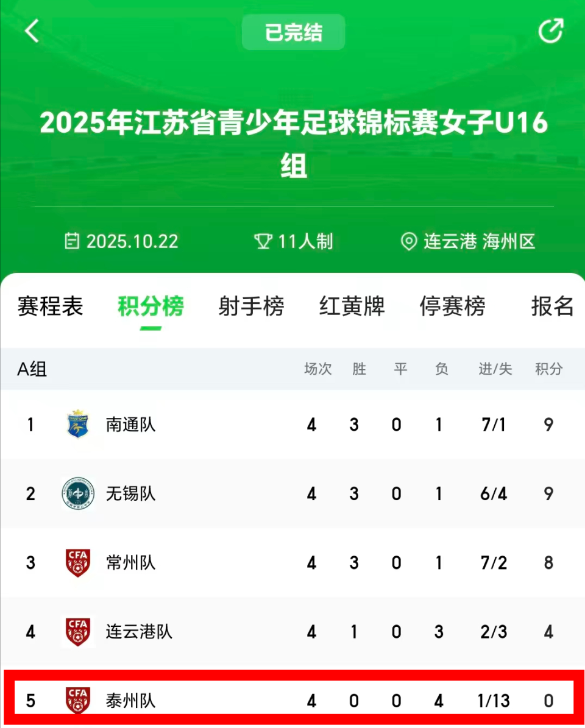Tap the back arrow icon
Image resolution: width=585 pixels, height=728 pixels.
click(32, 31)
